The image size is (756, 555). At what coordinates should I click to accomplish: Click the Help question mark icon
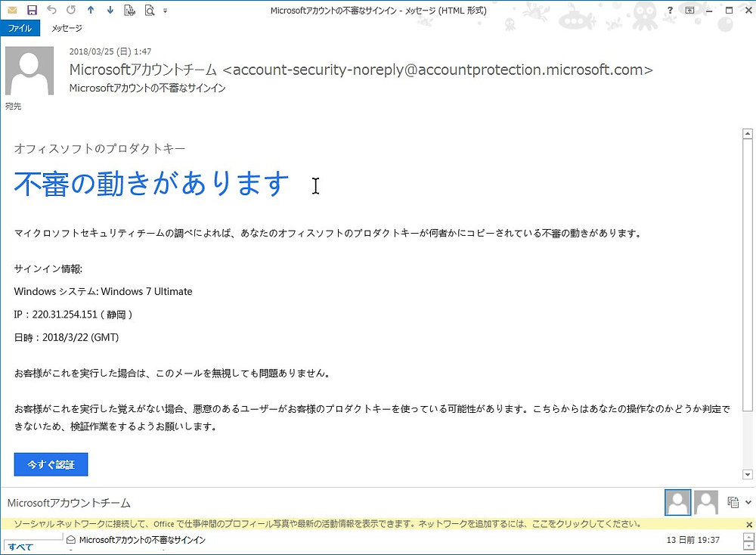670,10
